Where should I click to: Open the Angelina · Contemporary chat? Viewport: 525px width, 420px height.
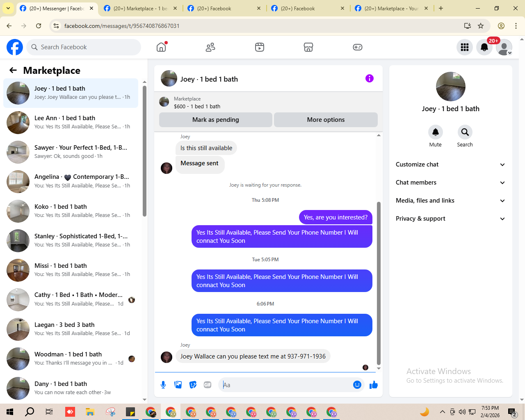[71, 182]
